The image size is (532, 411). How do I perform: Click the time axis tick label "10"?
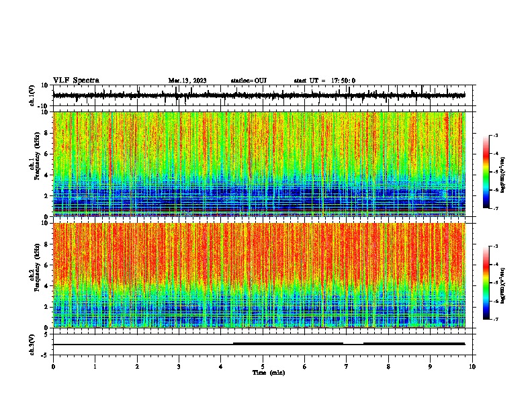tap(472, 367)
